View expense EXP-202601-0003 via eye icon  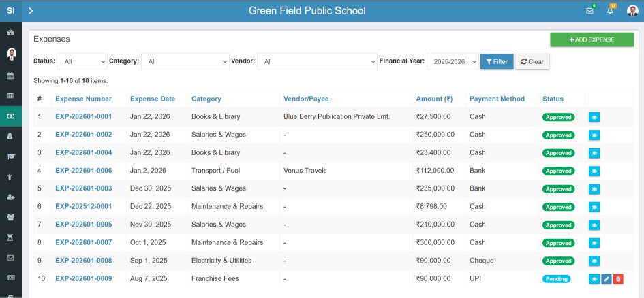coord(594,189)
